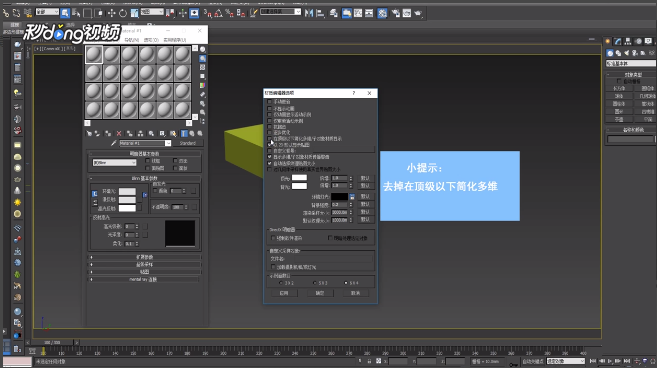Click the 顶光 white color swatch
657x368 pixels.
tap(299, 178)
